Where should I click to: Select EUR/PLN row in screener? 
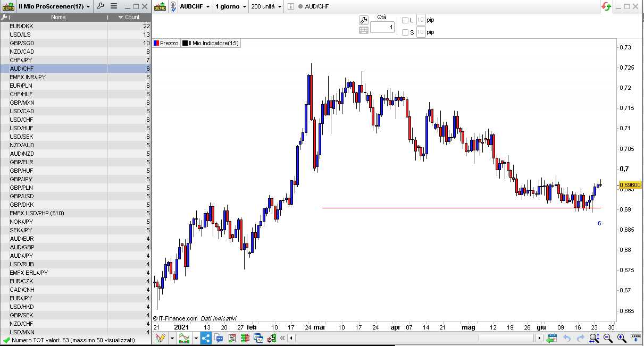click(76, 86)
